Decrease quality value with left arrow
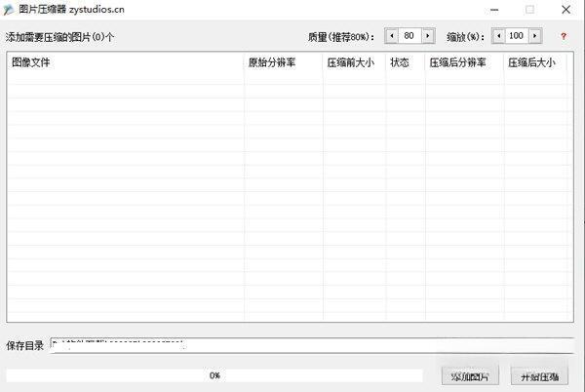 (x=391, y=36)
